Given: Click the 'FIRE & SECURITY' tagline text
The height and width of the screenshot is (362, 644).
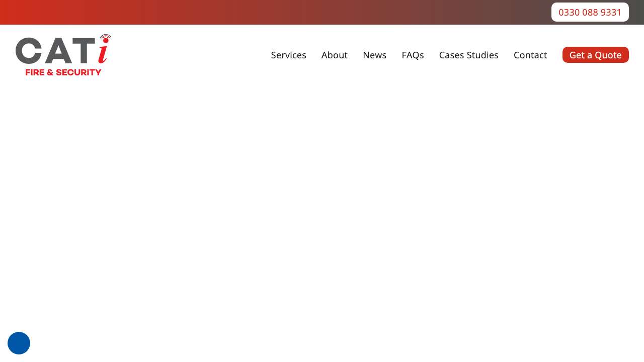Looking at the screenshot, I should [x=63, y=72].
